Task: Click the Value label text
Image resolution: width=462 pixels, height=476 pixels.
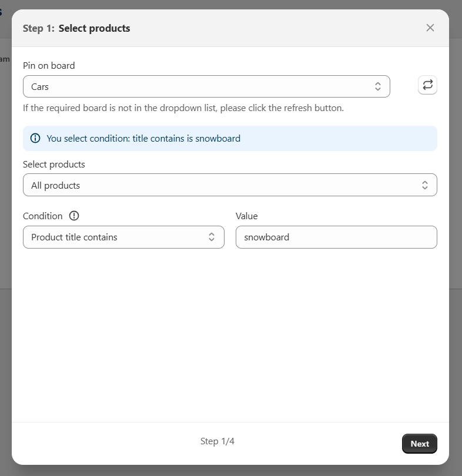Action: point(247,216)
